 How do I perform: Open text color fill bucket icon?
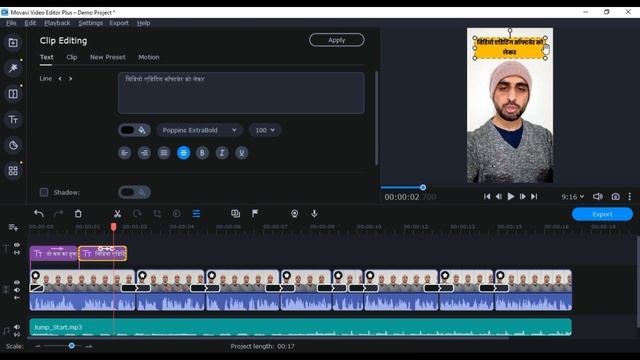click(142, 130)
